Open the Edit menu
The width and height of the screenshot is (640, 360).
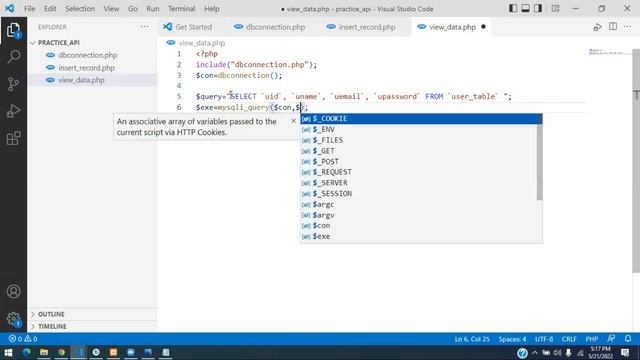pos(50,9)
